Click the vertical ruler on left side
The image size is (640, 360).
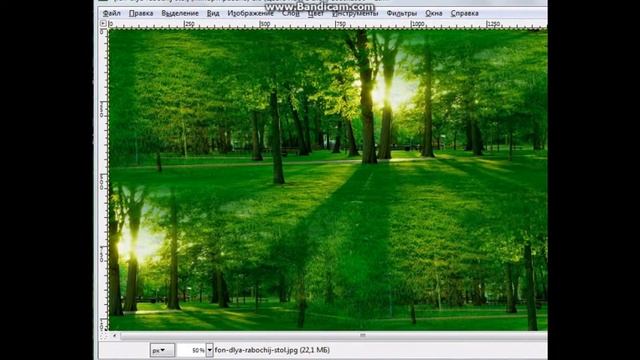tap(103, 180)
